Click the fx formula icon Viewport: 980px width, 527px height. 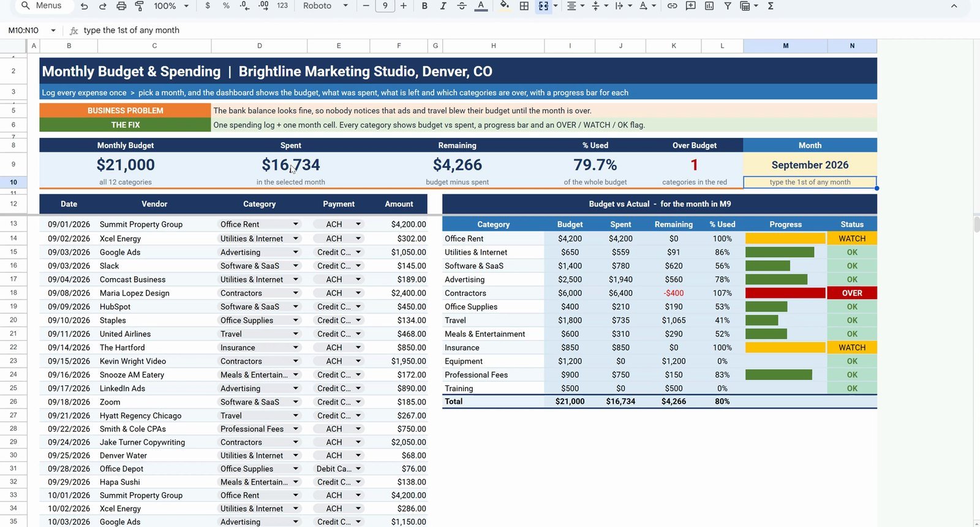(73, 31)
